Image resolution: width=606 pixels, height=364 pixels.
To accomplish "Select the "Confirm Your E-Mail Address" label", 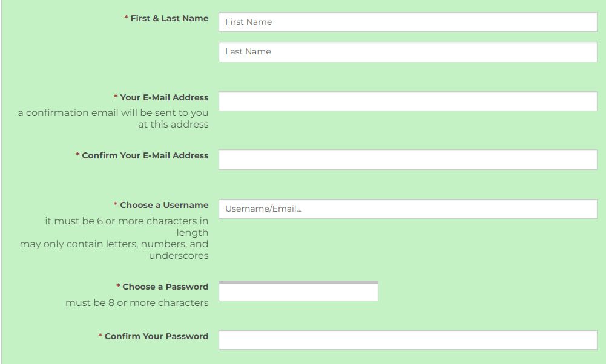I will pos(145,155).
